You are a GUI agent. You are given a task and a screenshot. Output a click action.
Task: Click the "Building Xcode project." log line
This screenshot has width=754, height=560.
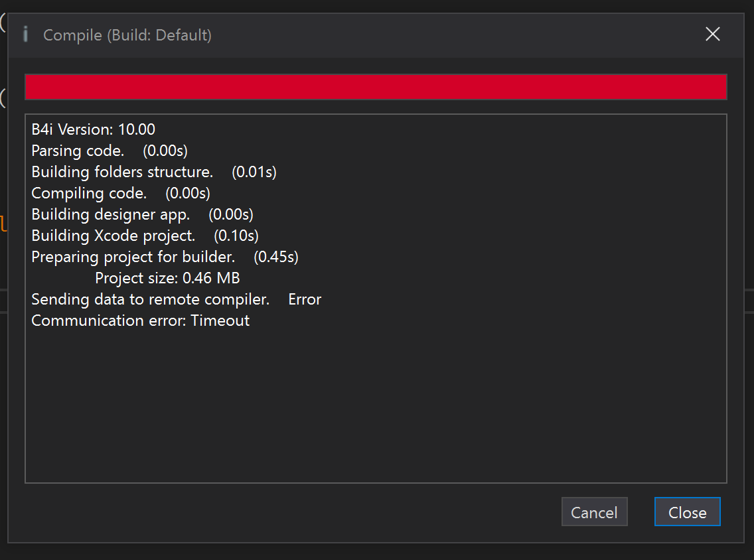(x=113, y=236)
